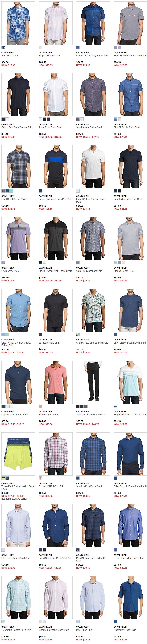View the Liquid Cotton Interlock Polo Shirt photo
Viewport: 147px width, 644px height.
(56, 166)
